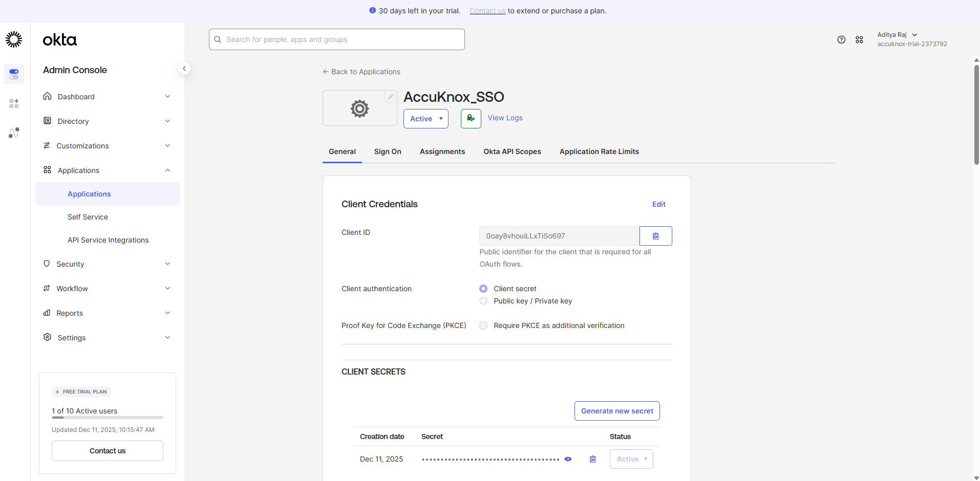Viewport: 980px width, 481px height.
Task: Switch to the Sign On tab
Action: (388, 151)
